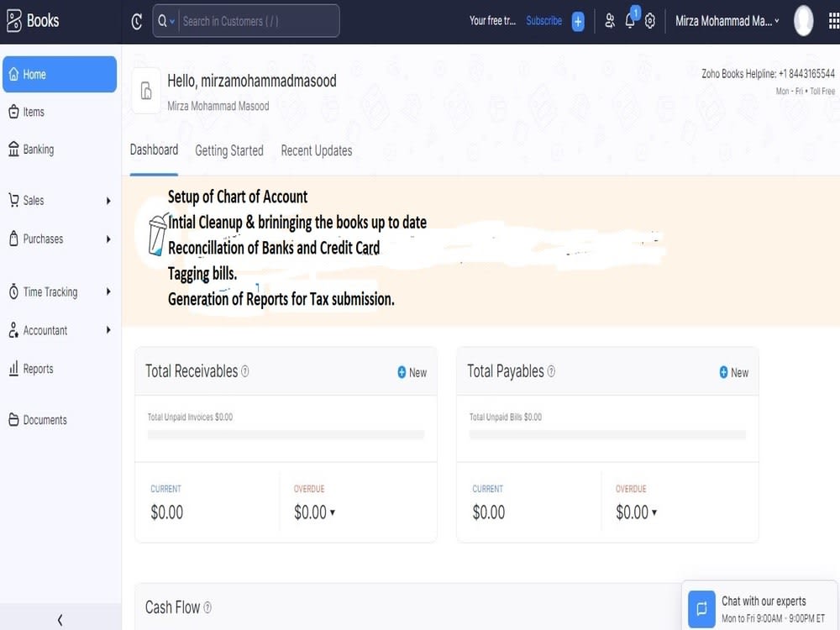
Task: Click the user profile avatar
Action: 804,21
